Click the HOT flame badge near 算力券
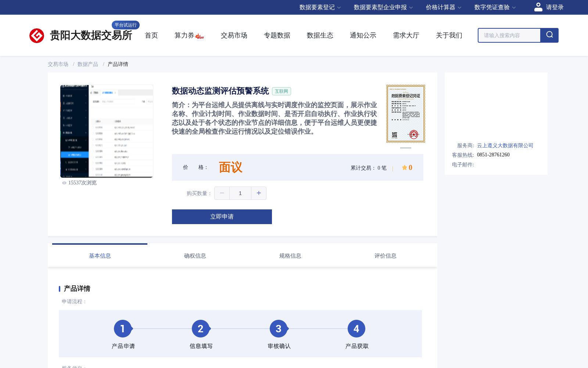Viewport: 588px width, 368px height. tap(200, 36)
